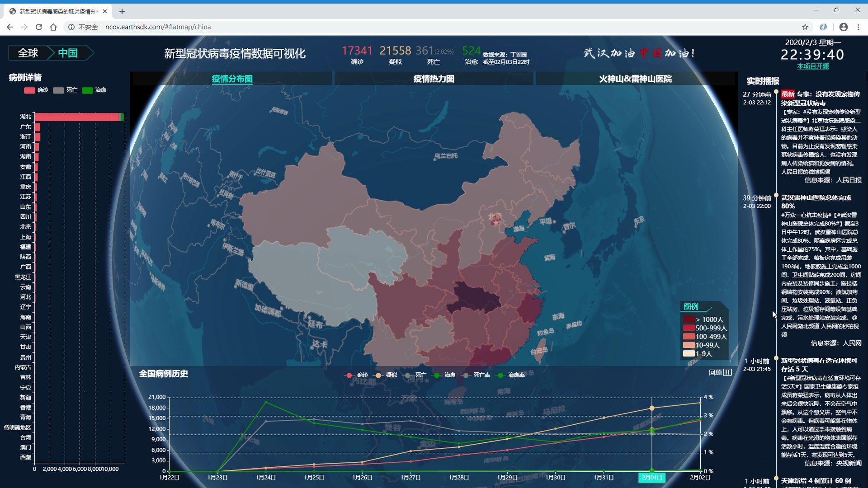The width and height of the screenshot is (868, 488).
Task: Open the browser home page
Action: coord(53,27)
